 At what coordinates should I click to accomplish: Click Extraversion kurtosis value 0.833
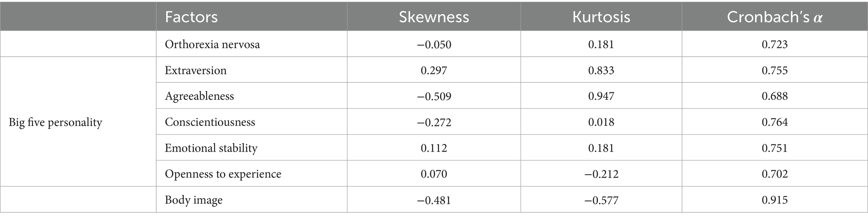[601, 70]
